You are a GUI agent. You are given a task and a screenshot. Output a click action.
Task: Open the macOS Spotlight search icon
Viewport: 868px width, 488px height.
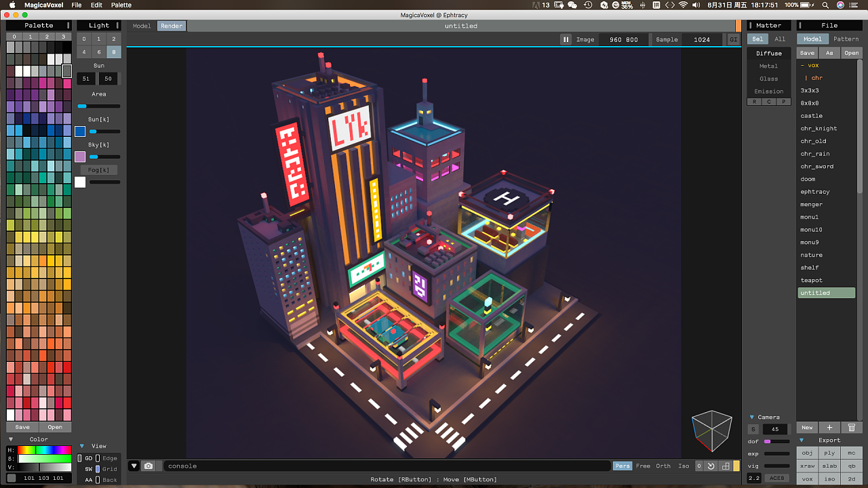click(x=825, y=5)
